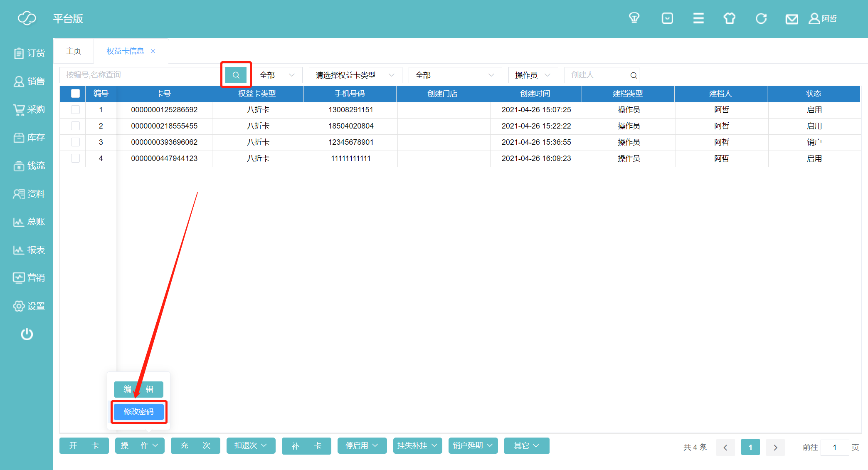The height and width of the screenshot is (470, 868).
Task: Open the 设置 settings gear in sidebar
Action: tap(29, 306)
